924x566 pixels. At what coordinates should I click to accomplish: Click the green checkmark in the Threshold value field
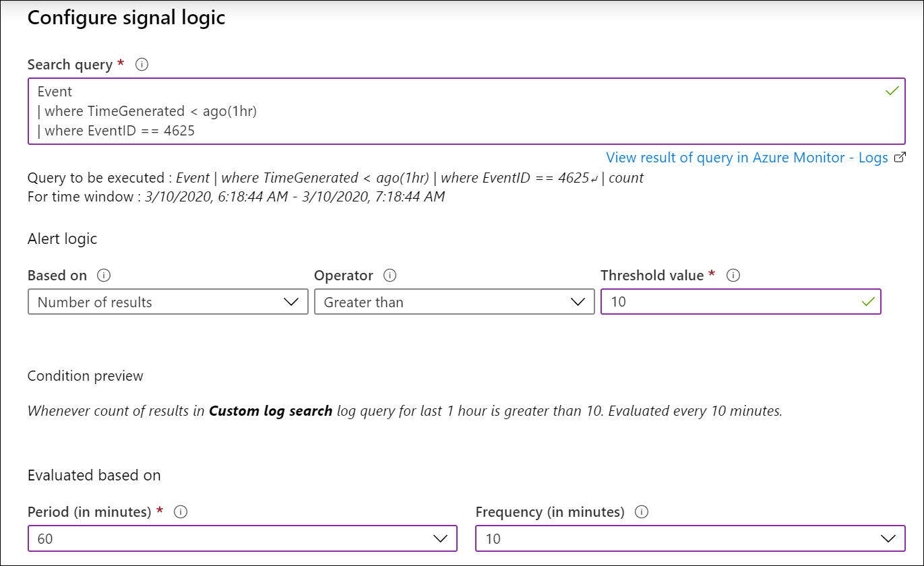pos(867,302)
